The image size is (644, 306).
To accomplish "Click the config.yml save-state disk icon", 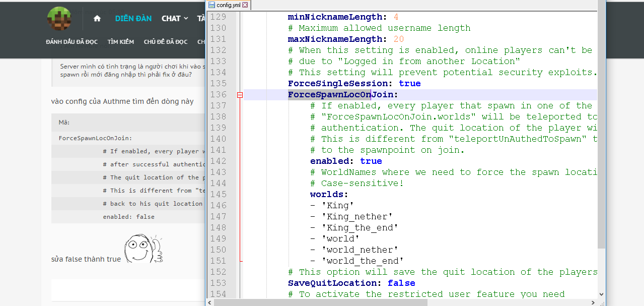I will (x=211, y=5).
